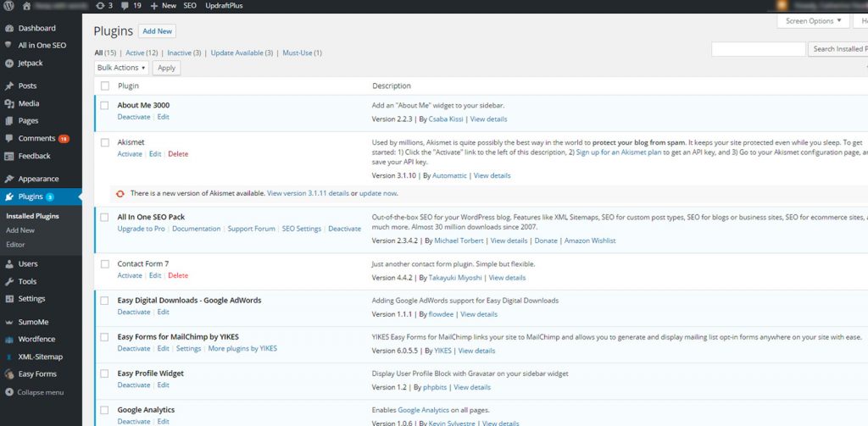Viewport: 868px width, 426px height.
Task: Toggle the select-all checkbox in table header
Action: (105, 86)
